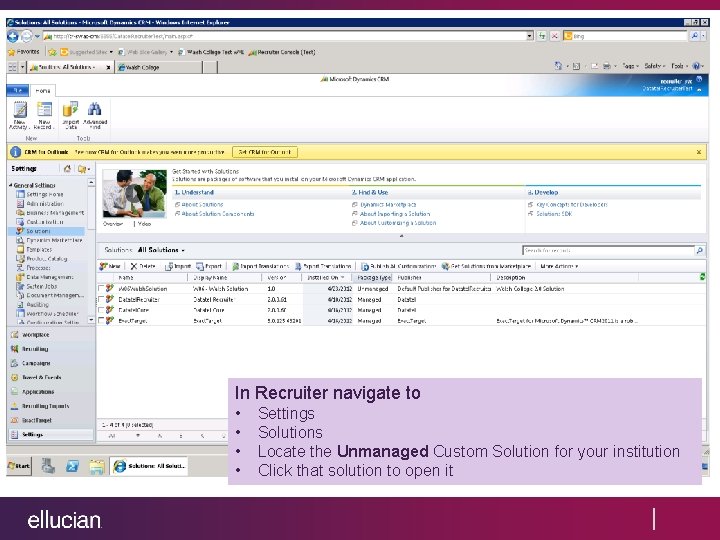The image size is (720, 540).
Task: Open the folder icon in the taskbar
Action: [97, 467]
